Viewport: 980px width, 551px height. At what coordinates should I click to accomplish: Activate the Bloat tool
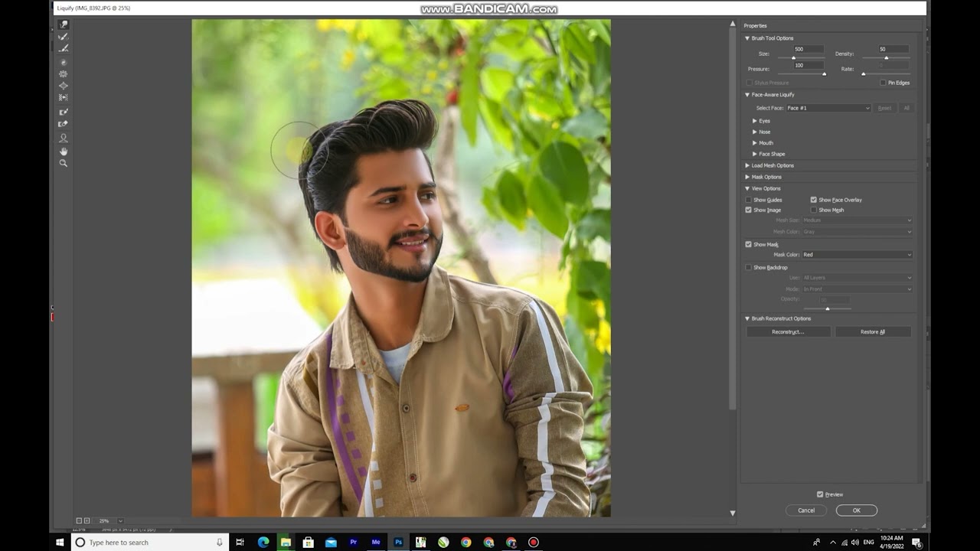coord(64,86)
